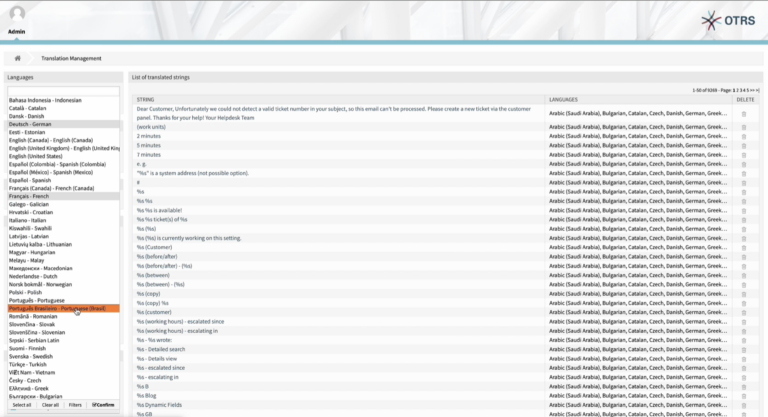Click trash icon for '%s (copy) %s' row
Viewport: 768px width, 417px height.
point(744,304)
